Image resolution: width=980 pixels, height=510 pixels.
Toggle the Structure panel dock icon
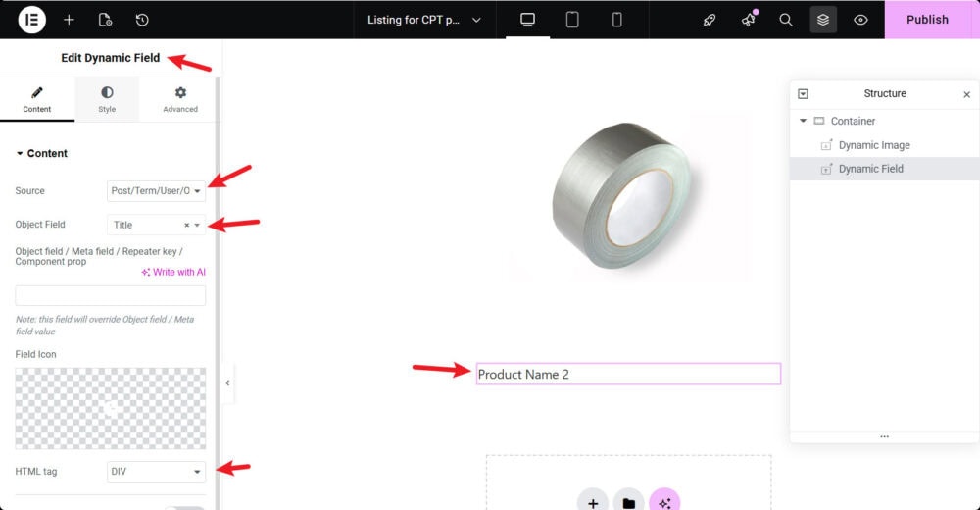pyautogui.click(x=804, y=94)
